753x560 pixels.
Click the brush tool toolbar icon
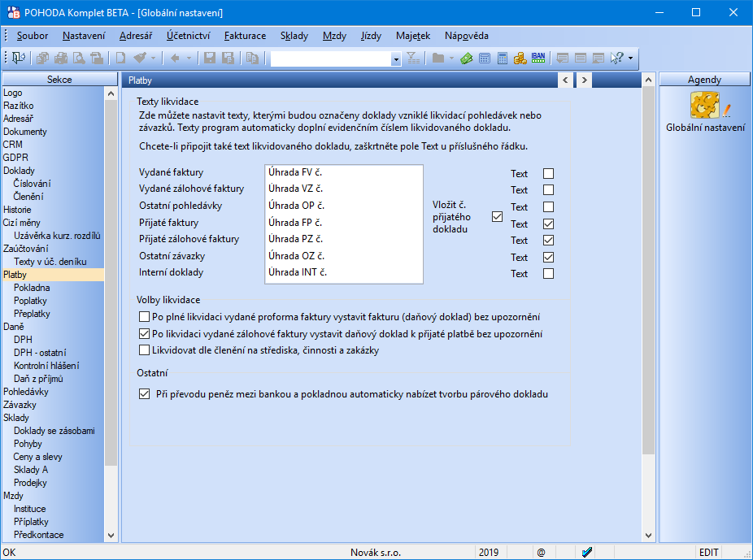[x=140, y=58]
